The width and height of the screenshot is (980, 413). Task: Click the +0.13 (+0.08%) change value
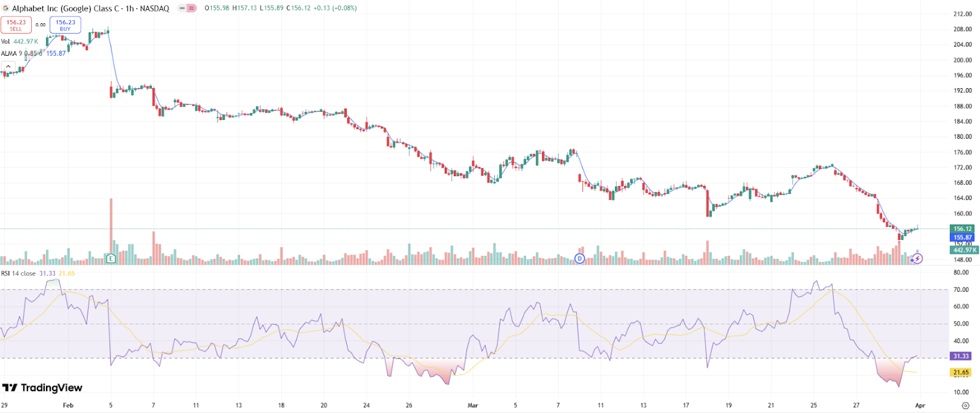tap(335, 9)
